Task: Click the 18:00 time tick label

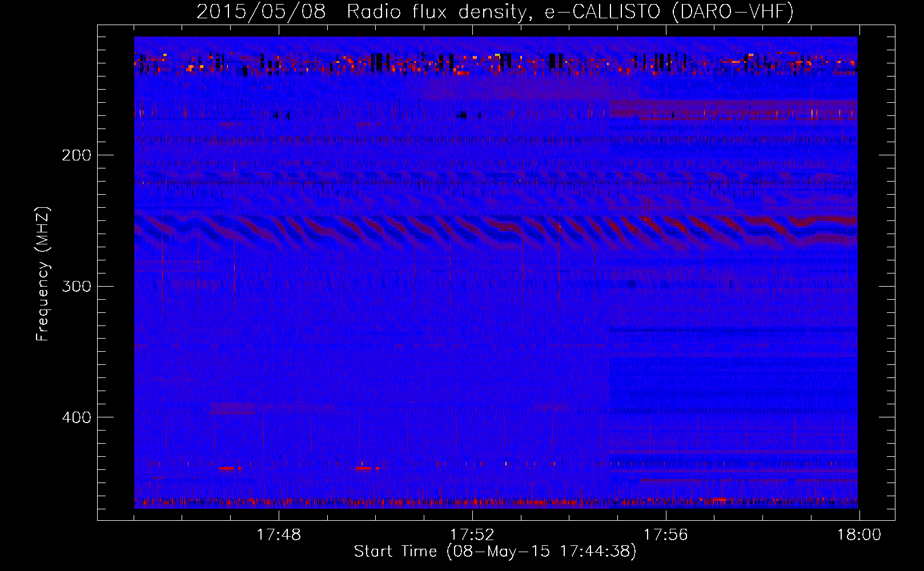Action: click(859, 535)
